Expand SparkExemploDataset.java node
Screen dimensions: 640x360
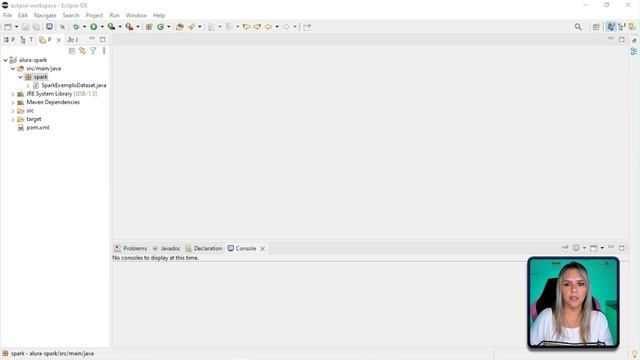coord(28,86)
